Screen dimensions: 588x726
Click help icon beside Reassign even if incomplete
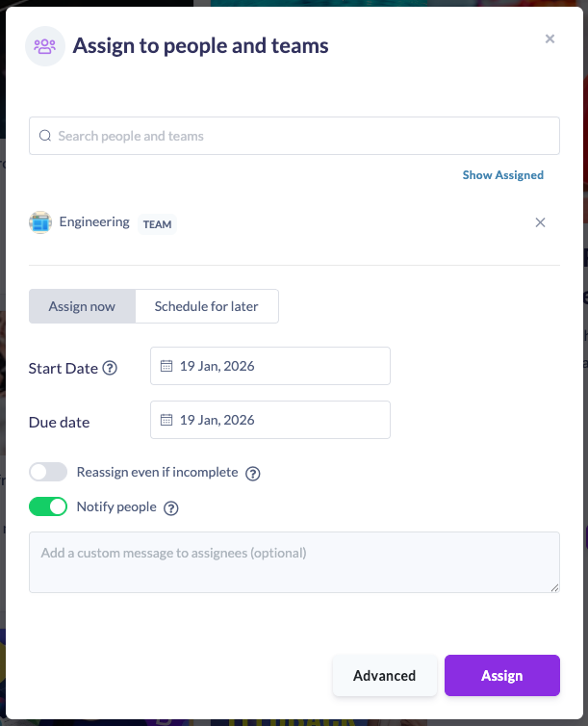click(x=254, y=473)
